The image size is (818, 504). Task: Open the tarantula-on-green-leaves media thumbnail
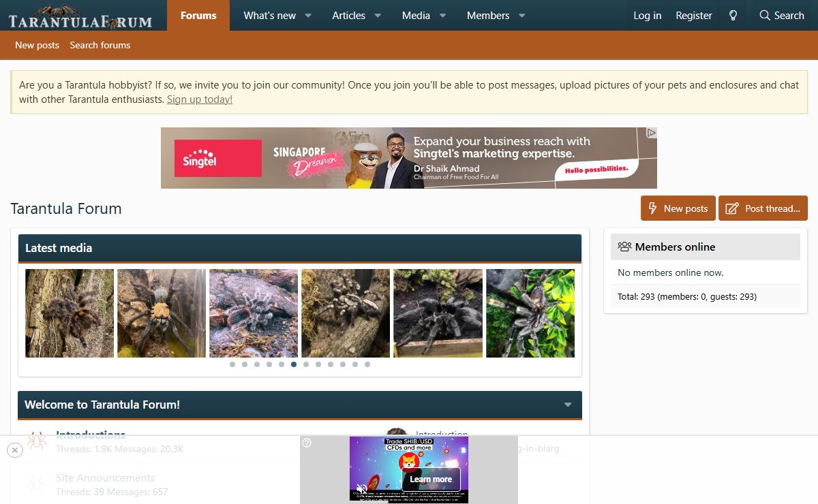[x=530, y=313]
